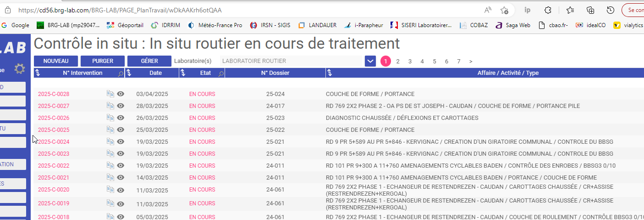Click the search magnifier in the Etat column header
644x220 pixels.
coord(220,73)
